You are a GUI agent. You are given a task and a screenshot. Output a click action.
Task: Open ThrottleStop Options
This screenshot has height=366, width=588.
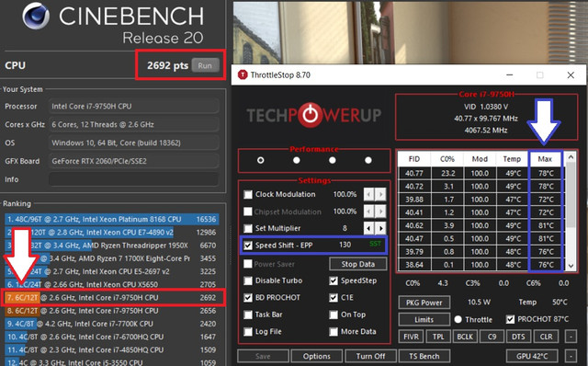click(316, 356)
